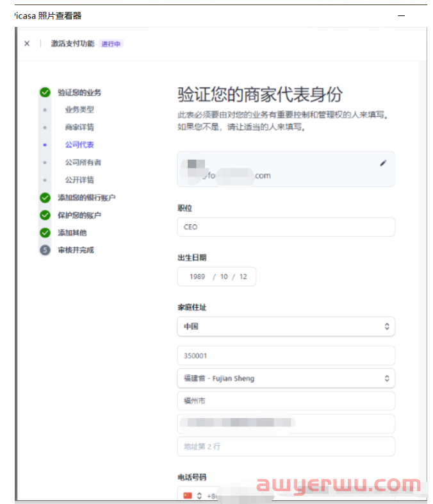Click the pencil edit icon beside email
Screen dimensions: 433x504
click(x=383, y=163)
